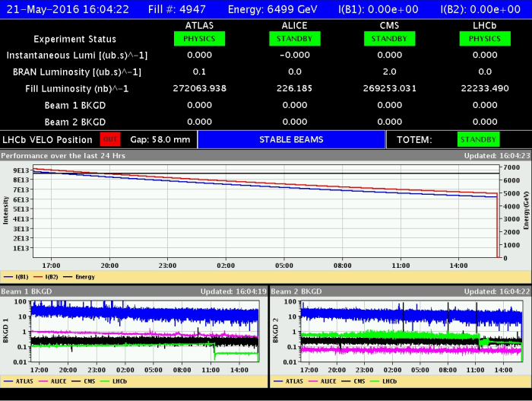Click the ATLAS column header

pyautogui.click(x=199, y=25)
